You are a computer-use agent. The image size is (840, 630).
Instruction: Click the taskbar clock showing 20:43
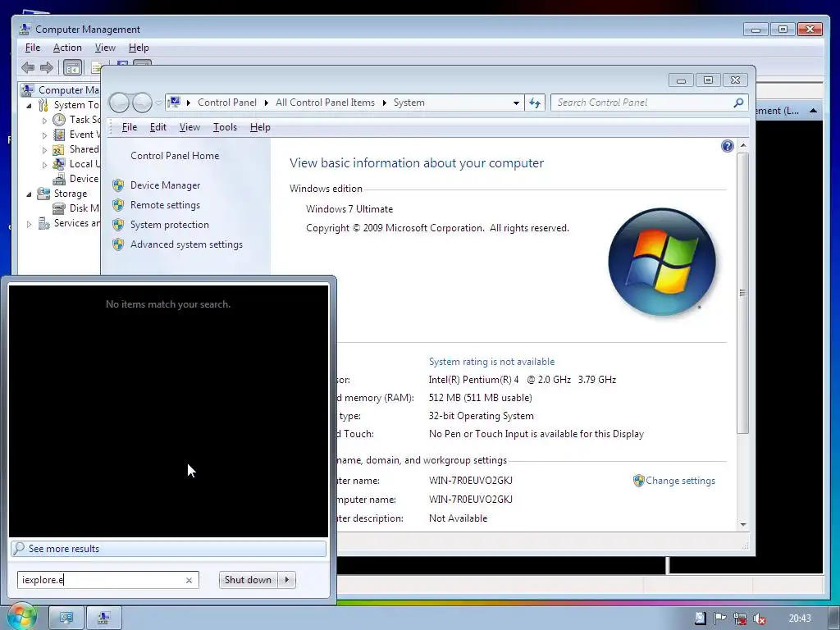coord(800,619)
